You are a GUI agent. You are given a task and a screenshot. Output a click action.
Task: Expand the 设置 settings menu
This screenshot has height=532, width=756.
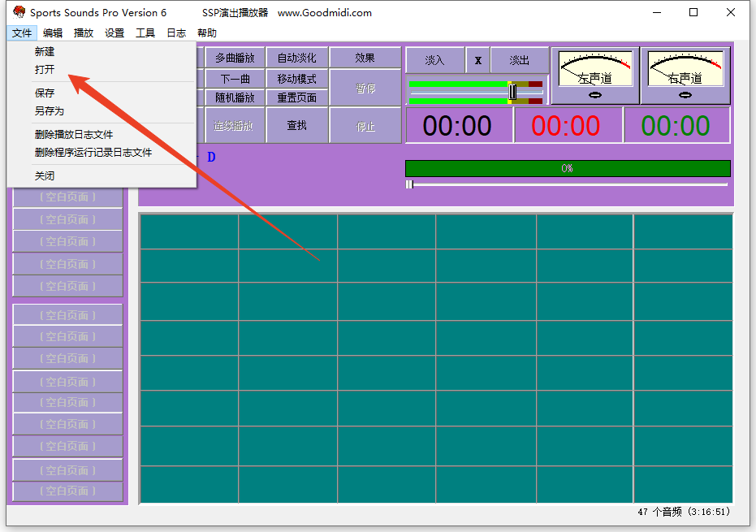pyautogui.click(x=114, y=33)
